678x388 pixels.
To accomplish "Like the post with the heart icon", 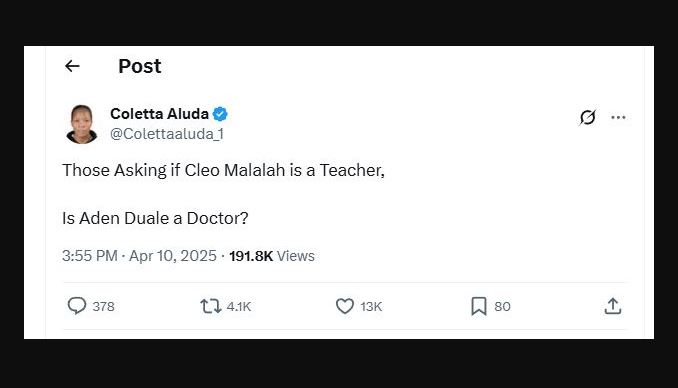I will click(x=345, y=306).
